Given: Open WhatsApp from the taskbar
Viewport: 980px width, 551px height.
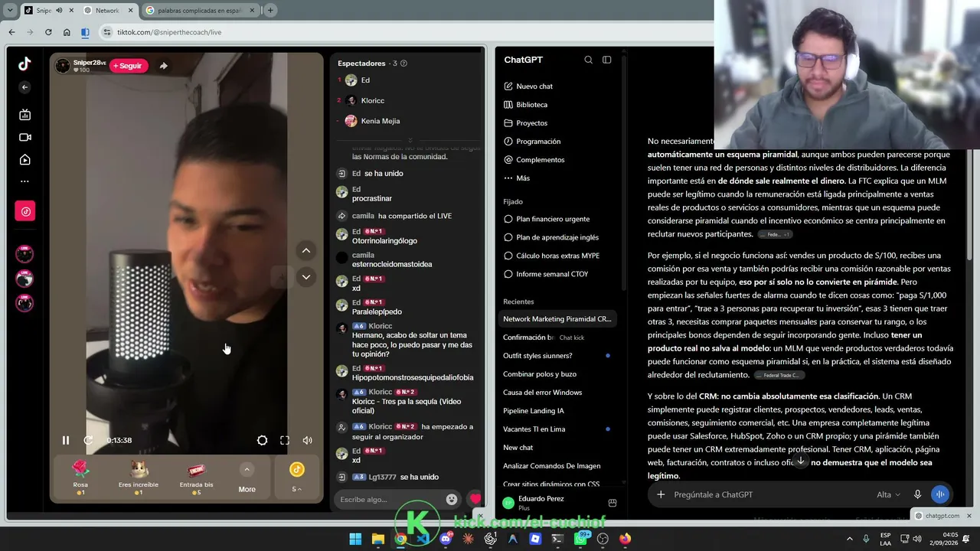Looking at the screenshot, I should [580, 539].
